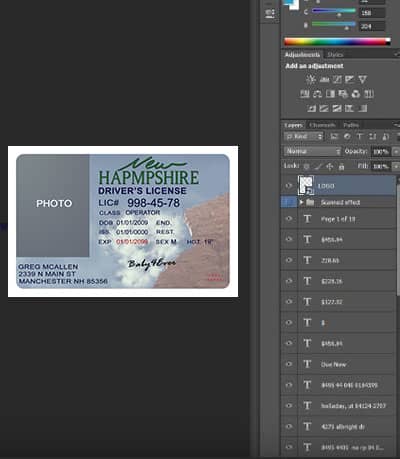Open the Adjustments panel flyout menu
This screenshot has width=400, height=459.
396,54
